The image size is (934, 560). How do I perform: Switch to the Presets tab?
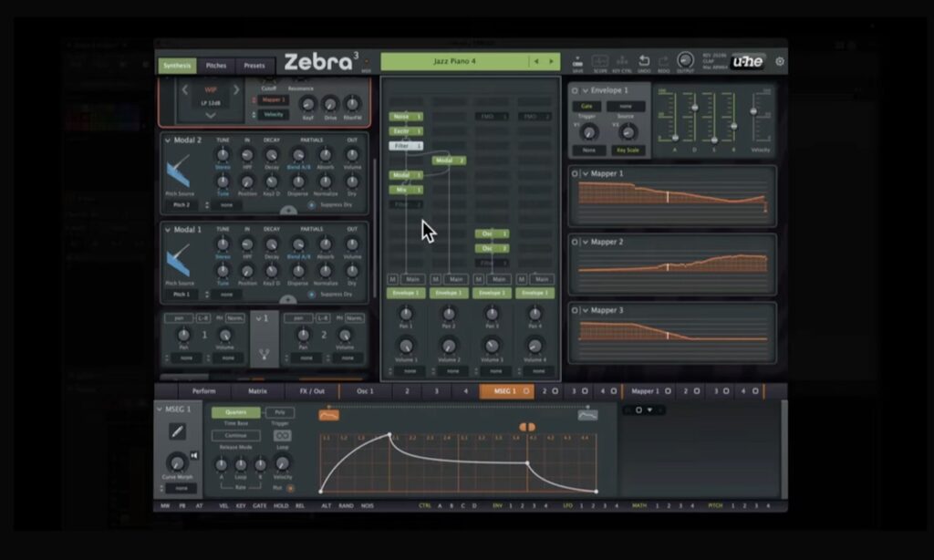[x=253, y=66]
